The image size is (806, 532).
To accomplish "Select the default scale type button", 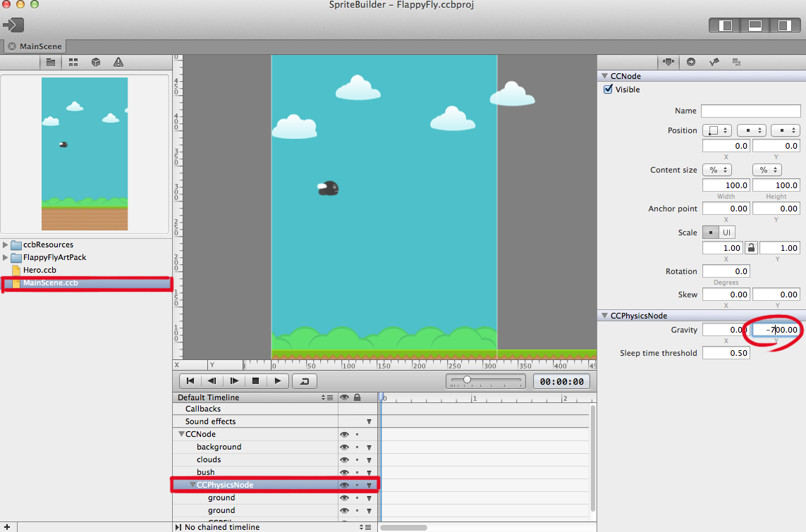I will point(710,233).
